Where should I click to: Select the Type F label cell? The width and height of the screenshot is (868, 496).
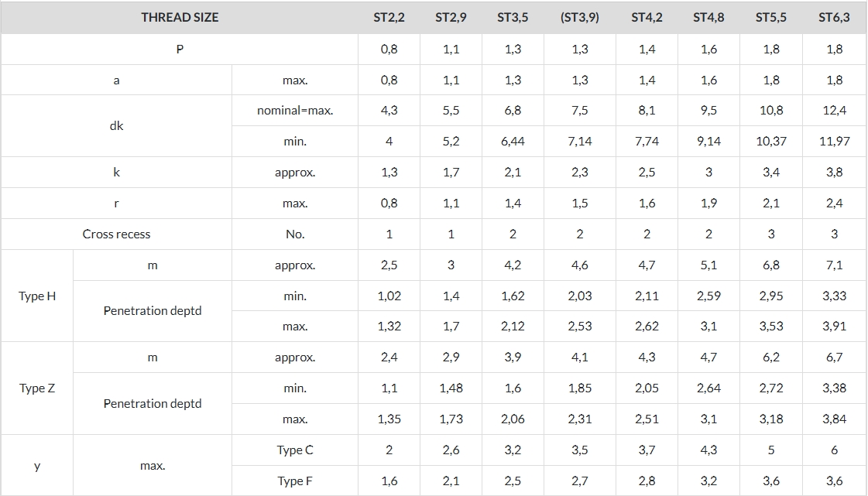point(295,481)
